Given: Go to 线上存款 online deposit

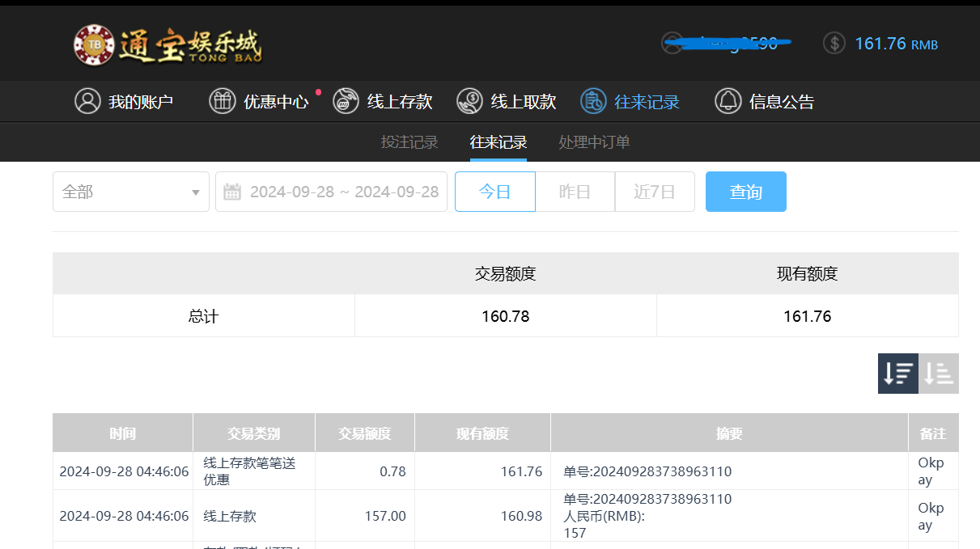Looking at the screenshot, I should coord(383,101).
